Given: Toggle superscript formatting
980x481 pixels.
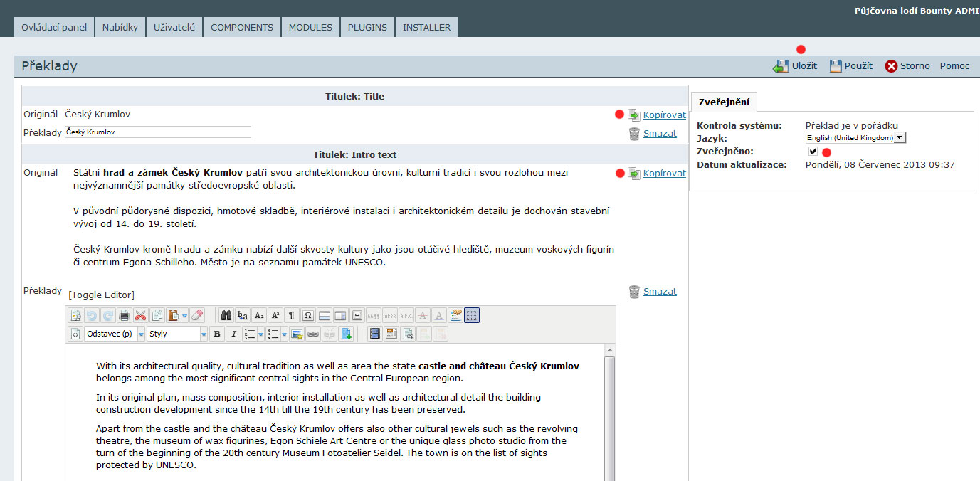Looking at the screenshot, I should click(x=275, y=315).
